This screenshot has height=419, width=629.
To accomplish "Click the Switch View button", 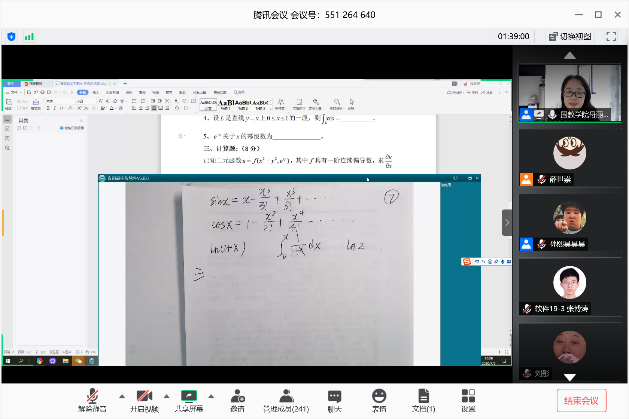I will 570,36.
